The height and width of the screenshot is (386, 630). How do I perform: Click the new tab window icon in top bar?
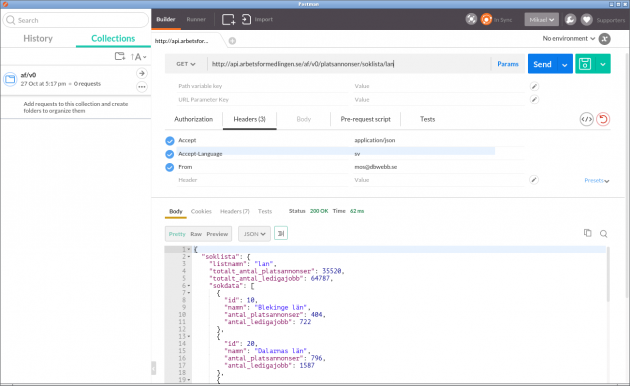(228, 19)
